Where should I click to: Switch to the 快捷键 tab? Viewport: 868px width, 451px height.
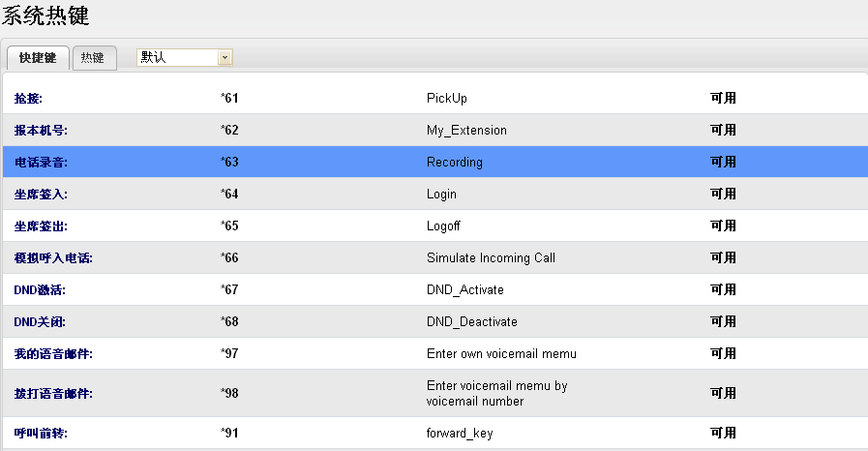(38, 58)
